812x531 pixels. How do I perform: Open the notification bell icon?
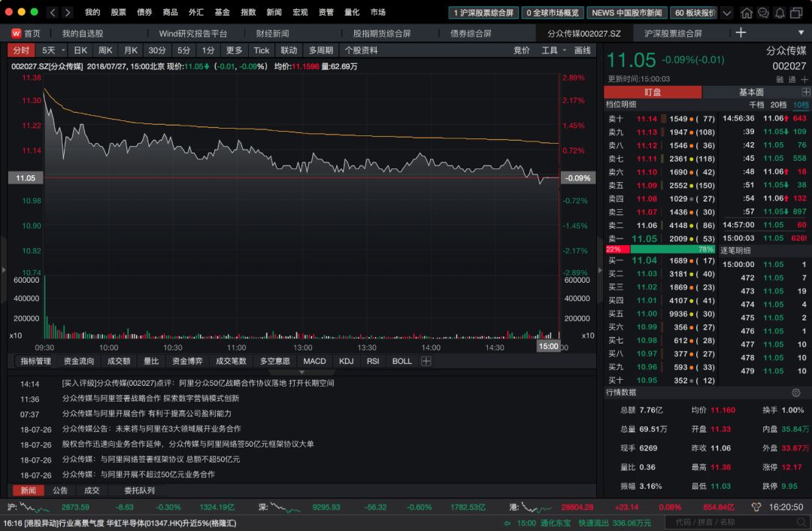coord(780,12)
